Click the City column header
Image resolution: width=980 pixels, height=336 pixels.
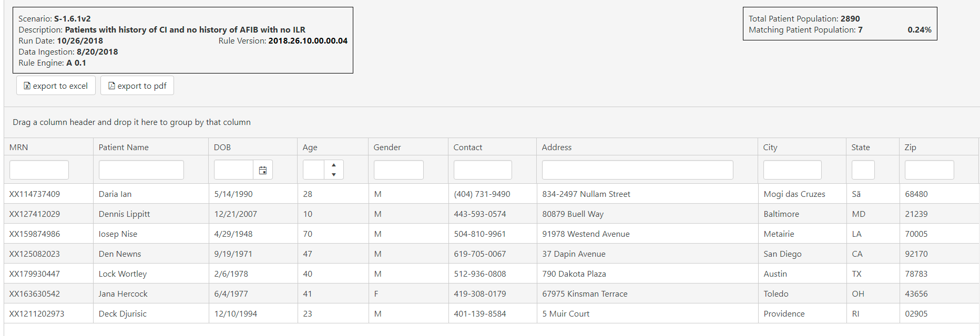pyautogui.click(x=770, y=147)
